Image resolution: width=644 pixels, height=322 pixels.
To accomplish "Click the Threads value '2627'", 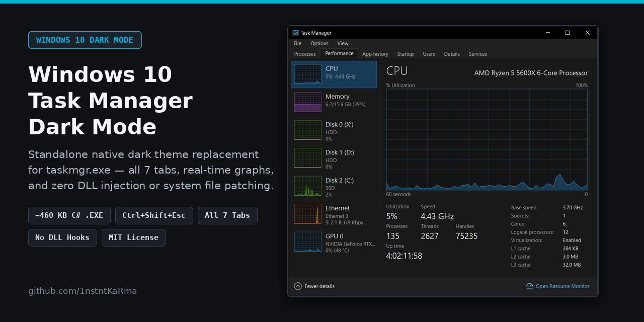I will pyautogui.click(x=430, y=236).
